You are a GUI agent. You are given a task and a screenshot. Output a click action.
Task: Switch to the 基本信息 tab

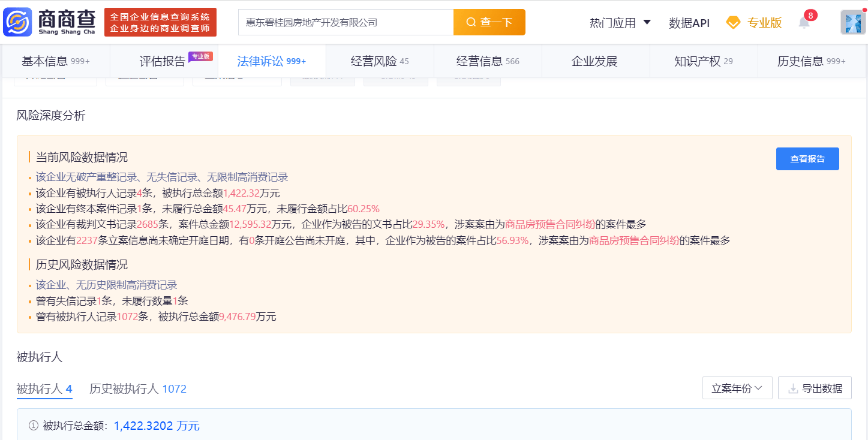(x=56, y=61)
